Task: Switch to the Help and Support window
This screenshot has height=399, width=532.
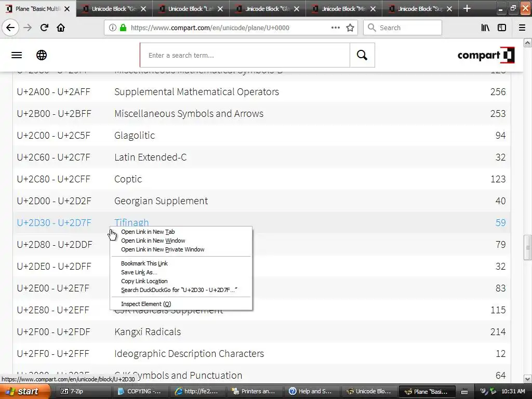Action: [312, 391]
